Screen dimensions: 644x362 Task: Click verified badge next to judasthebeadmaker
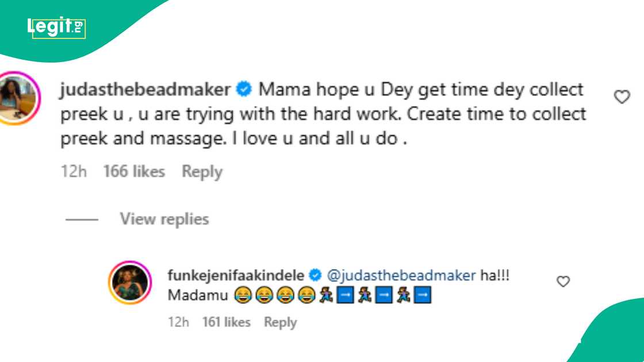(244, 90)
